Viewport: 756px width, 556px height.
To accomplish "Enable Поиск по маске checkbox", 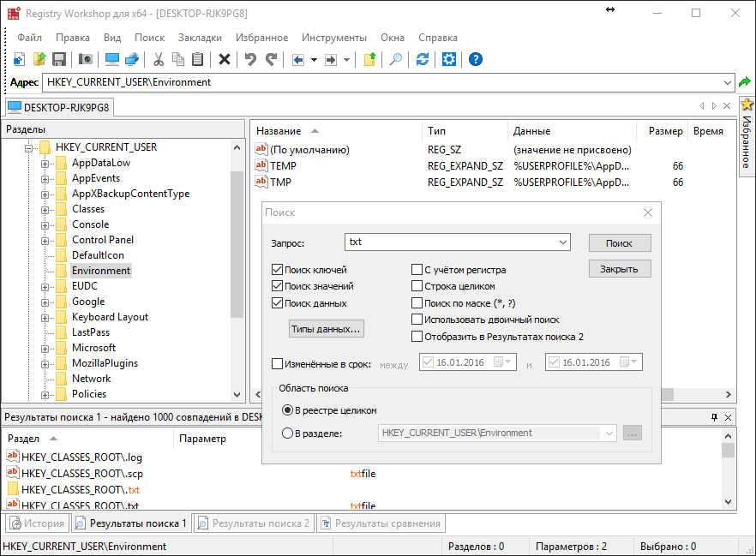I will tap(417, 303).
